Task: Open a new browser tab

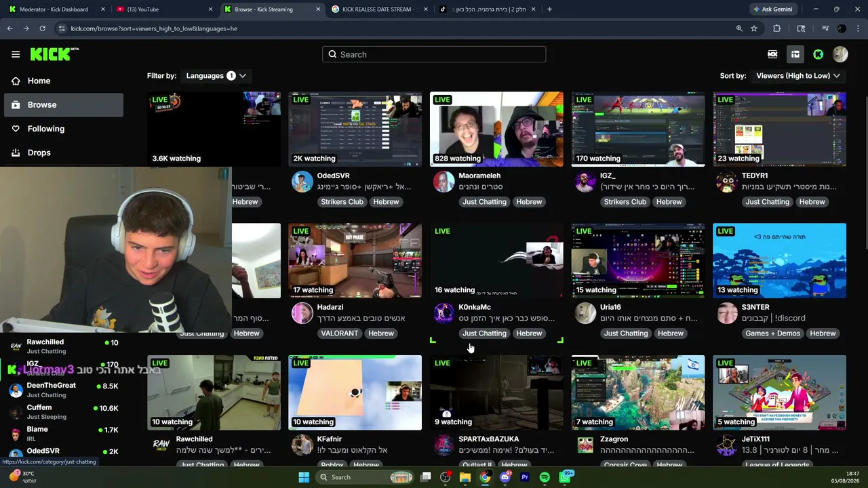Action: 549,9
